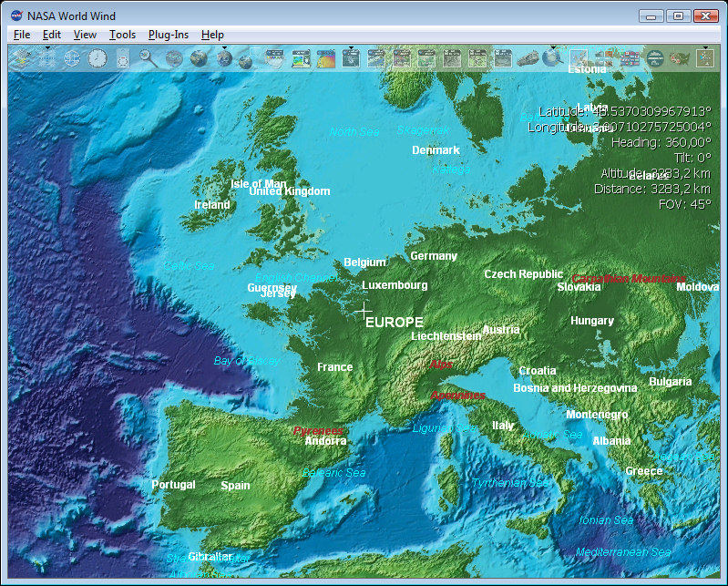The image size is (728, 586).
Task: Click the Tyrrhenian Sea label
Action: pos(510,483)
